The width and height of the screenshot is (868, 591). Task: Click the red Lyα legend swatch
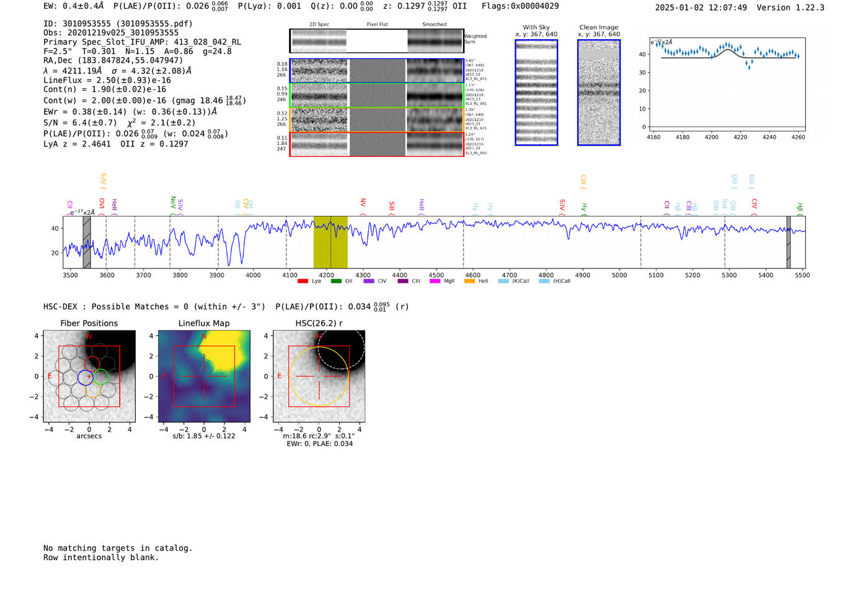tap(303, 282)
